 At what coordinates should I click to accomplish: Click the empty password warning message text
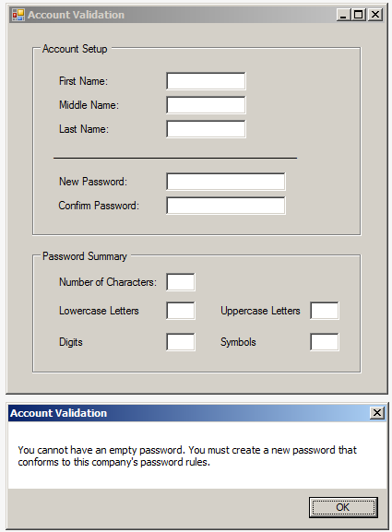click(x=187, y=456)
